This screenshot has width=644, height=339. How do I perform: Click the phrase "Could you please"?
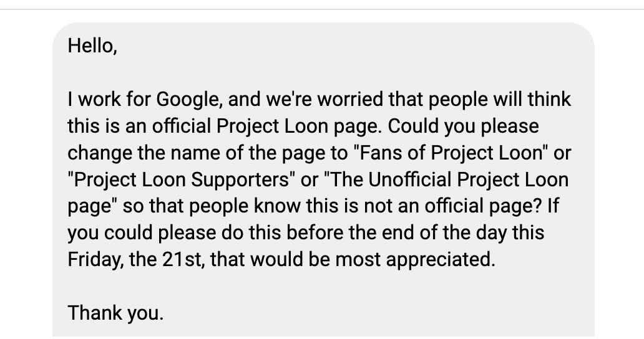[463, 127]
